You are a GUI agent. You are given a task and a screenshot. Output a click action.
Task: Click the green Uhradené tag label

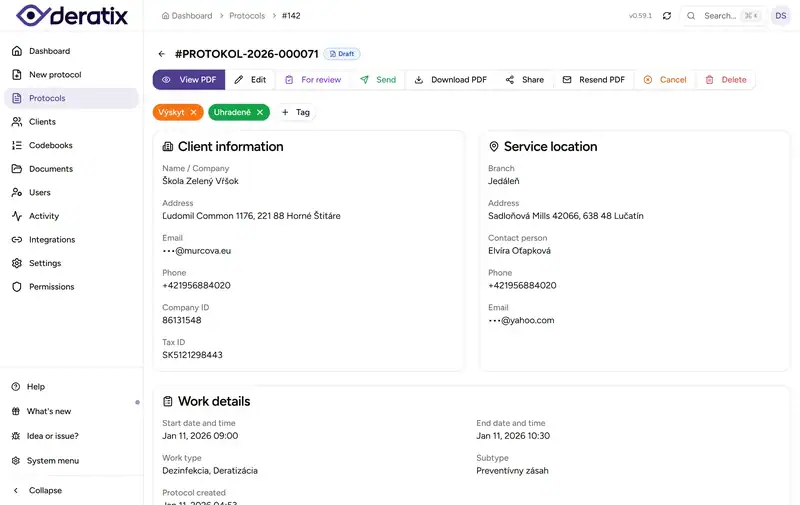tap(232, 112)
